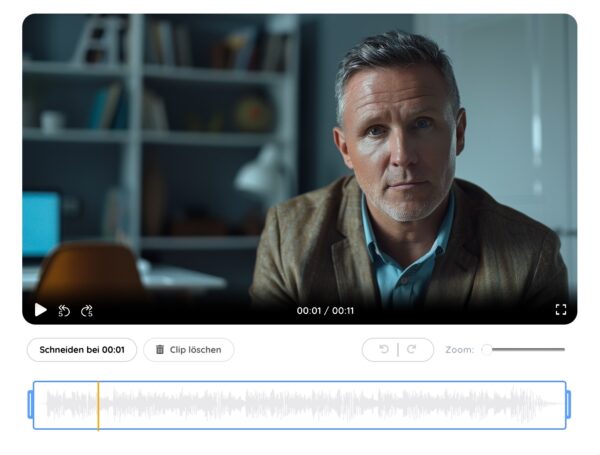Skip forward 5 seconds in the video
This screenshot has width=600, height=455.
click(87, 310)
